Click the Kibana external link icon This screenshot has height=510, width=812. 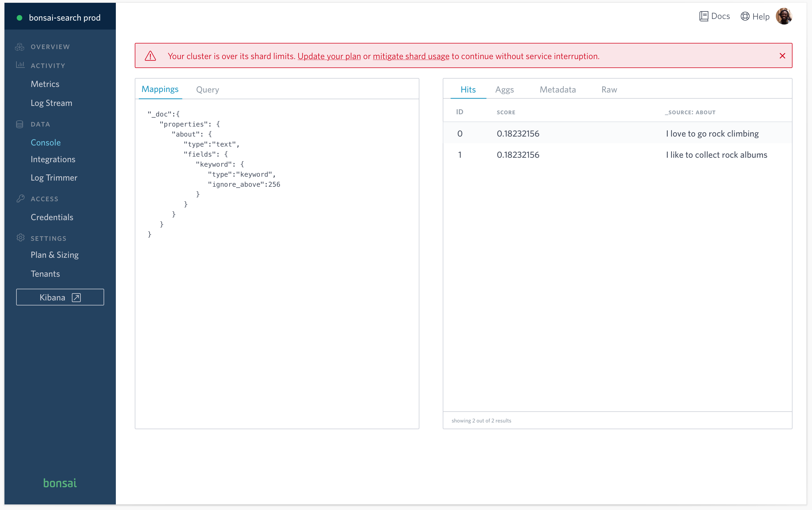[x=77, y=298]
